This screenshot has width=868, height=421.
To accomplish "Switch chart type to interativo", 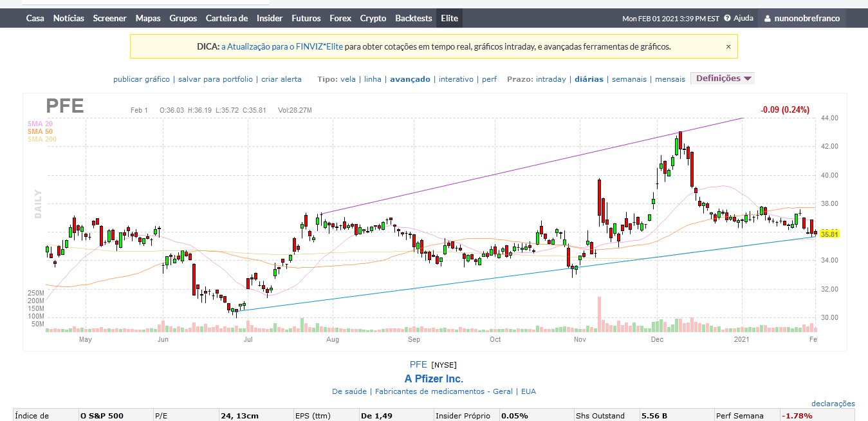I will click(x=456, y=79).
